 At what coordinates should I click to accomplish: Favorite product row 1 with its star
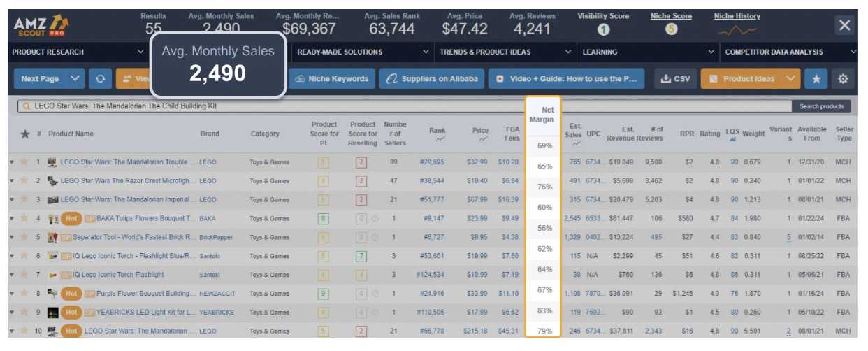pyautogui.click(x=24, y=162)
